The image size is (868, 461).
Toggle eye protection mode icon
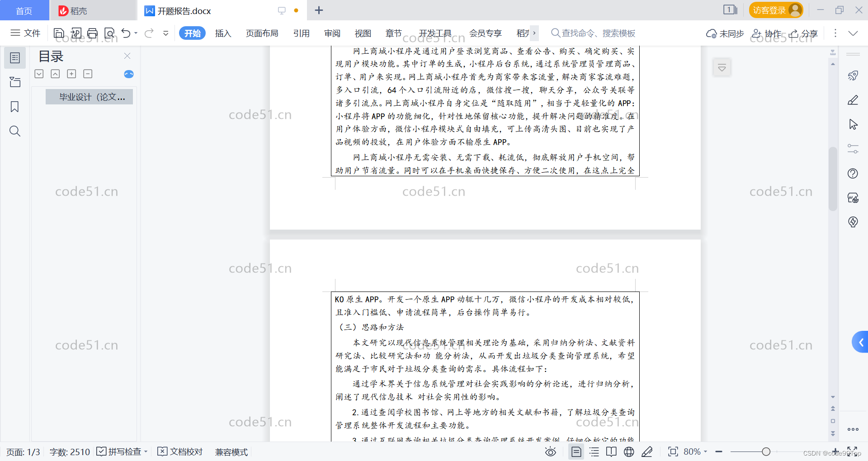pyautogui.click(x=551, y=452)
